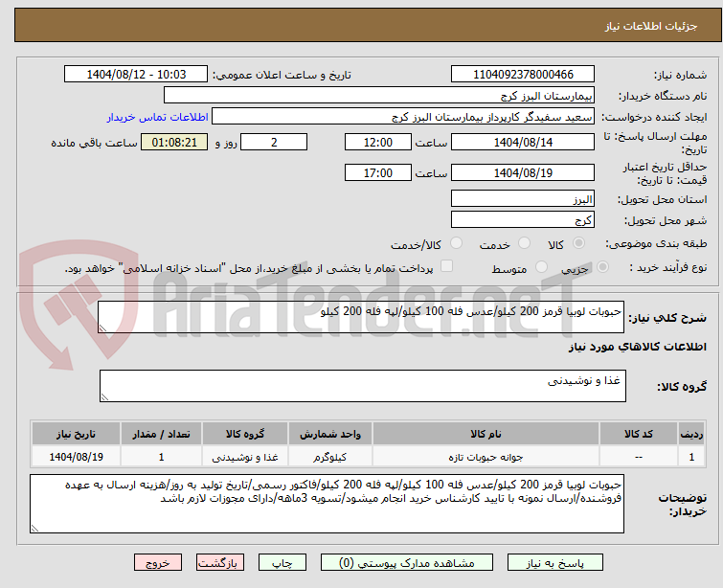Click the remaining days field showing 2
This screenshot has height=588, width=723.
[x=274, y=142]
